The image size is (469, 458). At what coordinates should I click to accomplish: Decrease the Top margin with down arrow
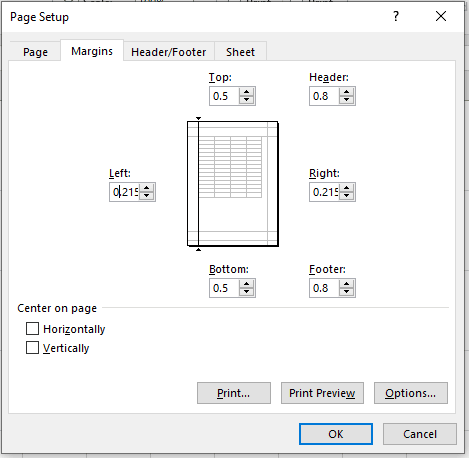click(x=246, y=100)
